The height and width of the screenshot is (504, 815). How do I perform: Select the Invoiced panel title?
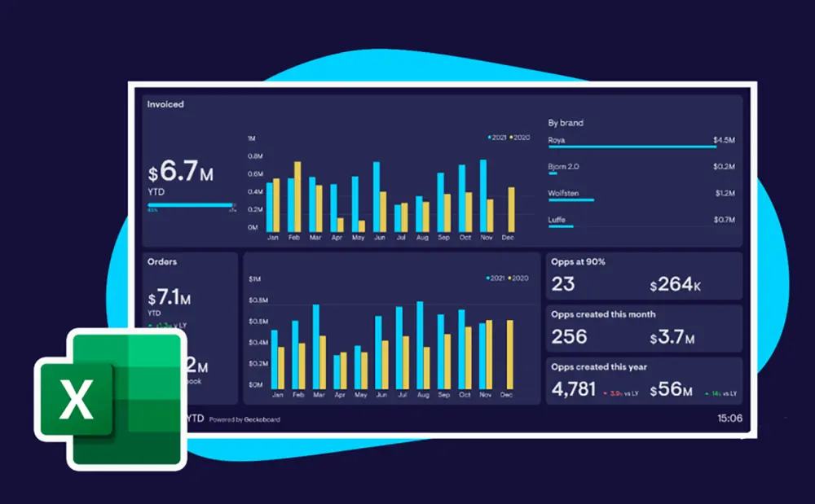pyautogui.click(x=165, y=104)
